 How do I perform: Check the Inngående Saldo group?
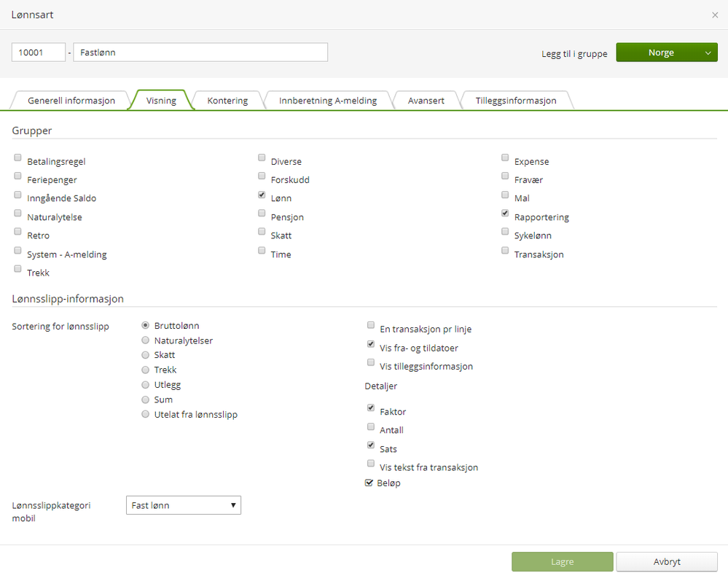point(17,195)
